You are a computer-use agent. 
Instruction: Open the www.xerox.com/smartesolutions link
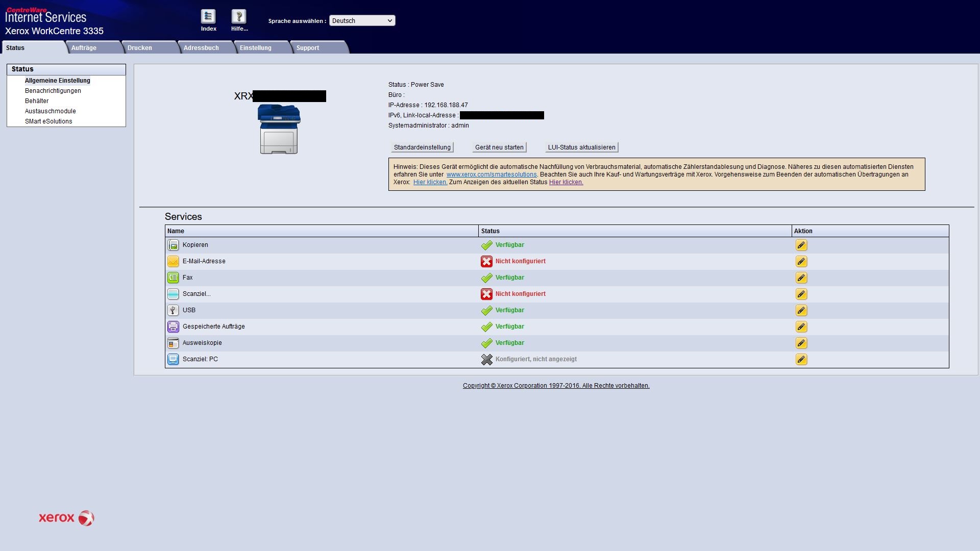[x=491, y=174]
